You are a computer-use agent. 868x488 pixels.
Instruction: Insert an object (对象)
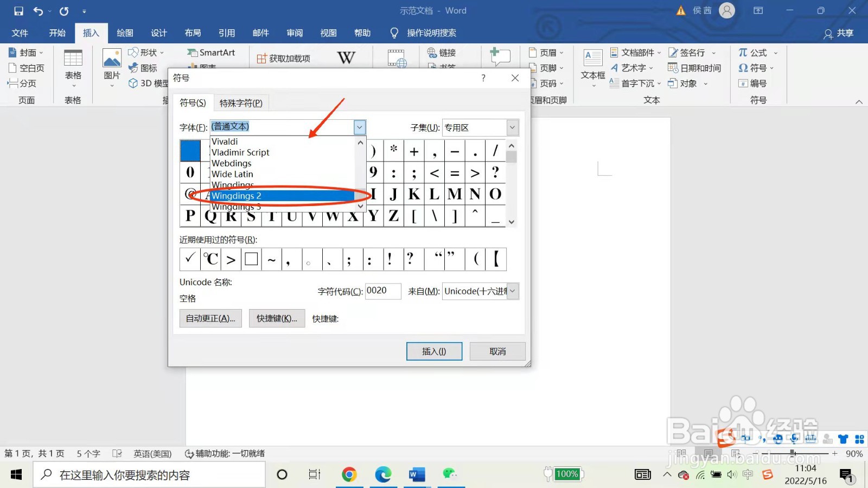[688, 83]
